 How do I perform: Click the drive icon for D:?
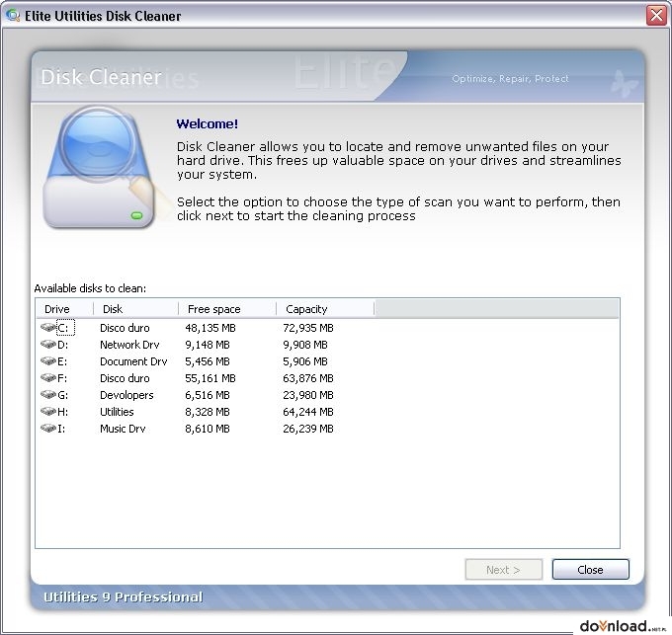pyautogui.click(x=48, y=345)
